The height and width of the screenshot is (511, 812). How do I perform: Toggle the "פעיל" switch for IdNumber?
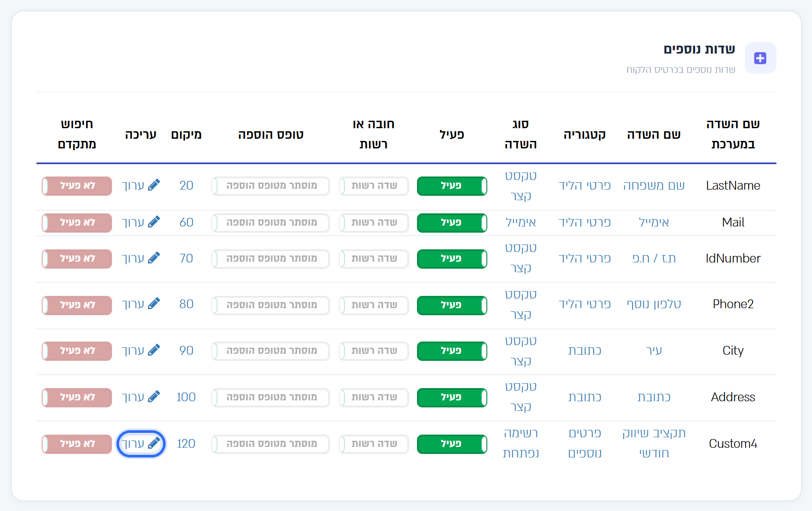(452, 259)
